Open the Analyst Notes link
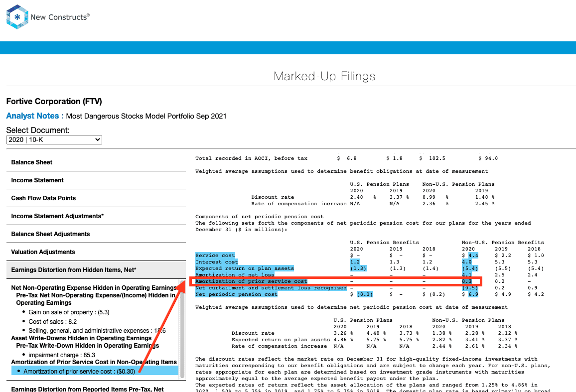576x392 pixels. pos(35,116)
